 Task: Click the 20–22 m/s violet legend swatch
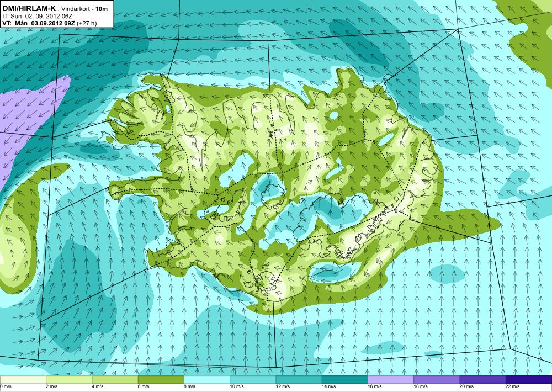482,380
